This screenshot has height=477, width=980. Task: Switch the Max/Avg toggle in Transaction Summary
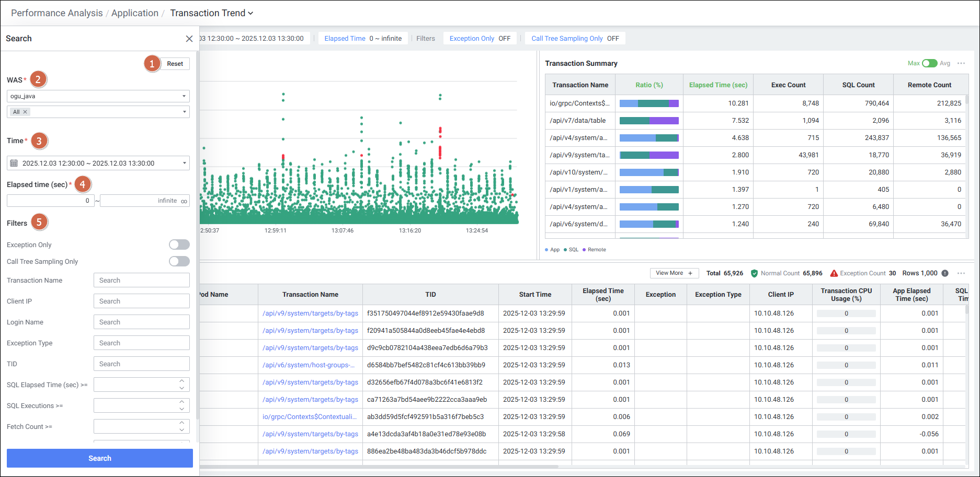point(929,63)
